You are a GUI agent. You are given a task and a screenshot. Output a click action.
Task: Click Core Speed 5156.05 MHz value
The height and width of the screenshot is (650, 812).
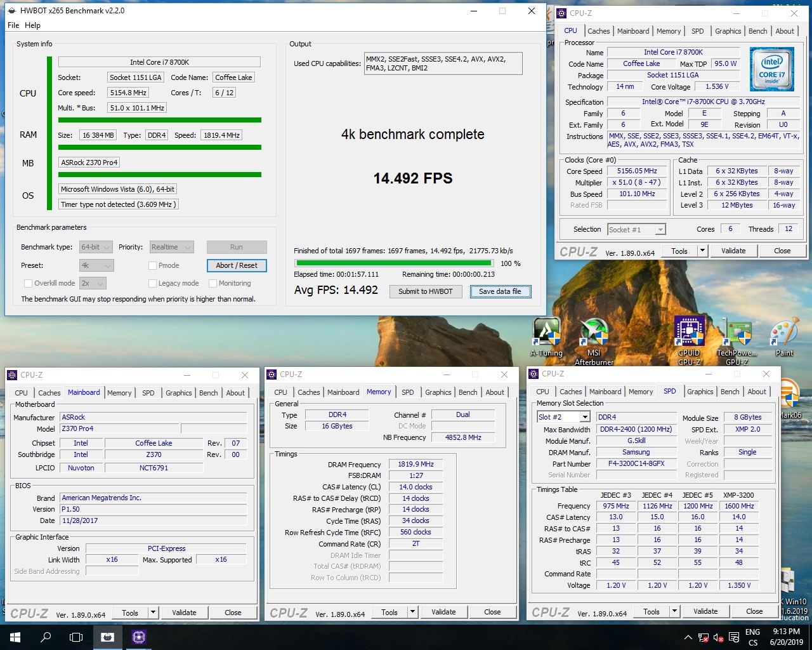[637, 171]
